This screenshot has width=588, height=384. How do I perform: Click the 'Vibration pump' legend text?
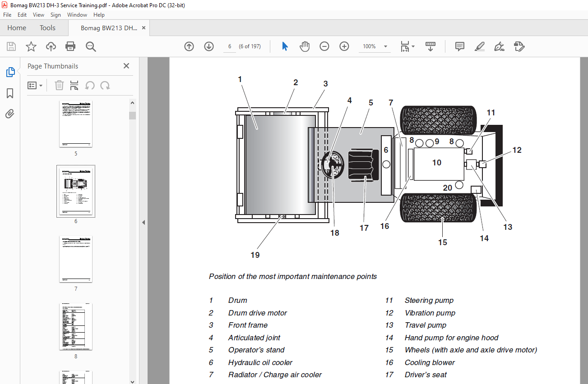click(x=430, y=313)
